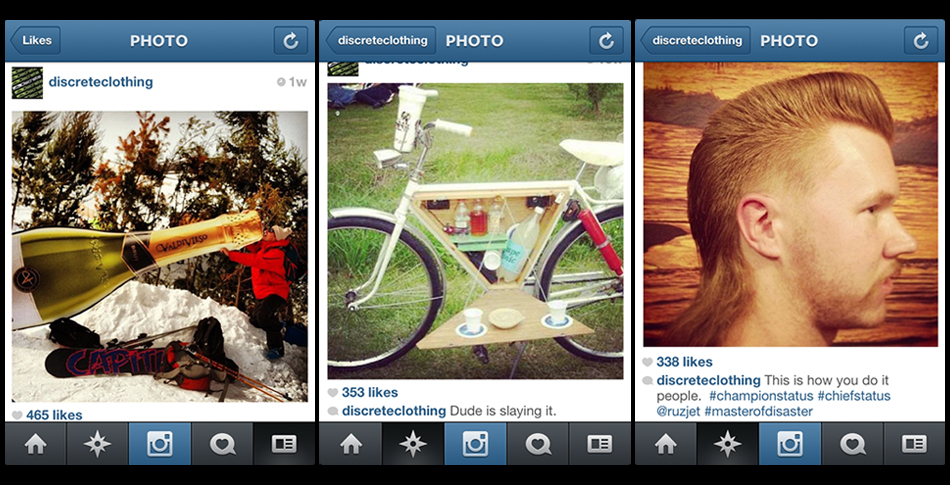Viewport: 950px width, 485px height.
Task: Open the Explore star tab in the middle screen
Action: (x=412, y=444)
